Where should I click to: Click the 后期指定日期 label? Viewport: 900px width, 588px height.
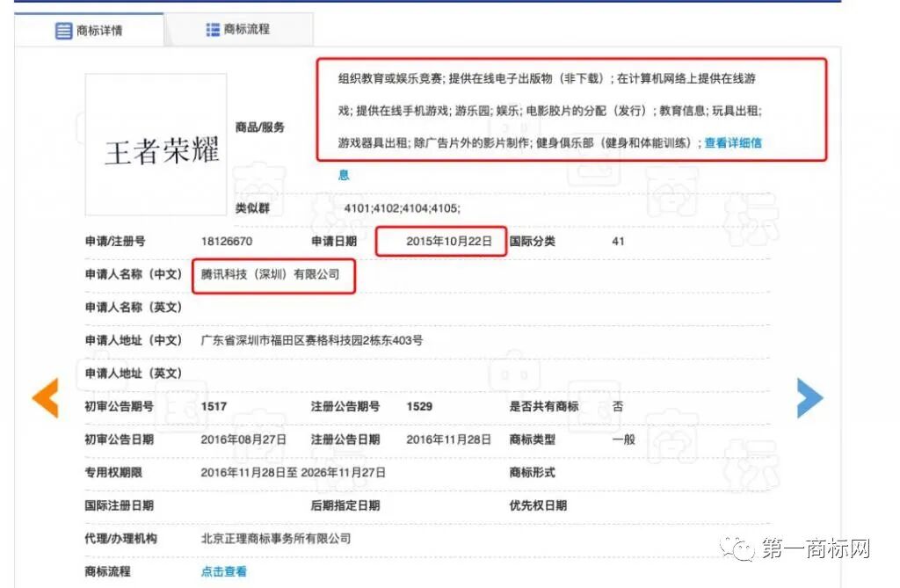point(345,505)
